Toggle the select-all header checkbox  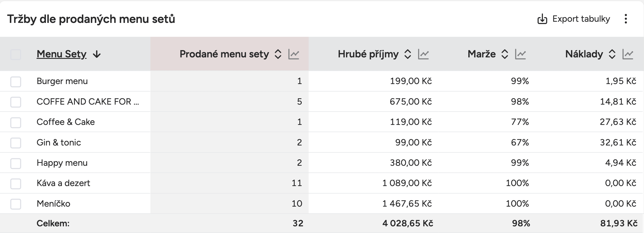(16, 54)
